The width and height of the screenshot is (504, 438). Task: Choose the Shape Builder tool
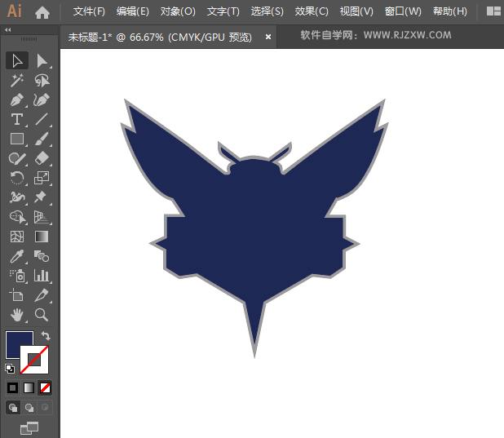[x=17, y=217]
